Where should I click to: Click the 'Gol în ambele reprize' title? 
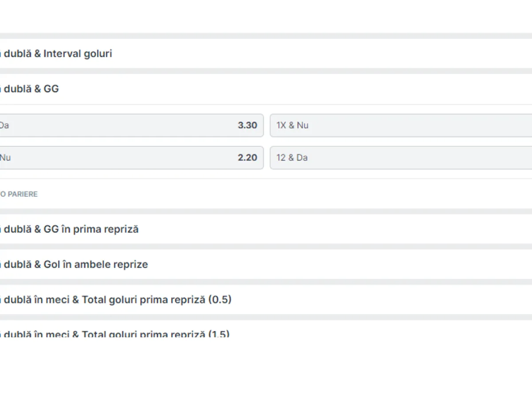pos(96,265)
